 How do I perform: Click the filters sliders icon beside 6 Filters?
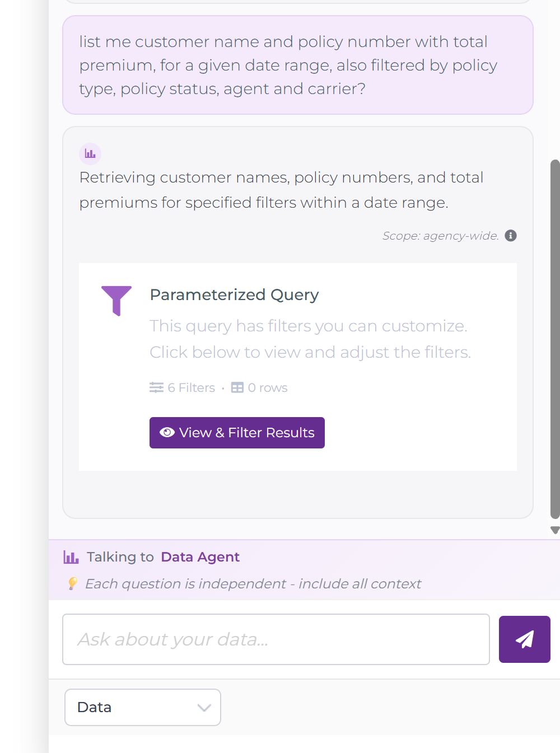click(156, 387)
